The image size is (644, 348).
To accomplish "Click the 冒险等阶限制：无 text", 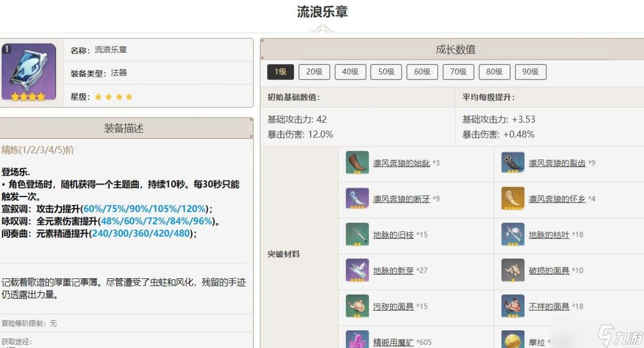I will [29, 324].
